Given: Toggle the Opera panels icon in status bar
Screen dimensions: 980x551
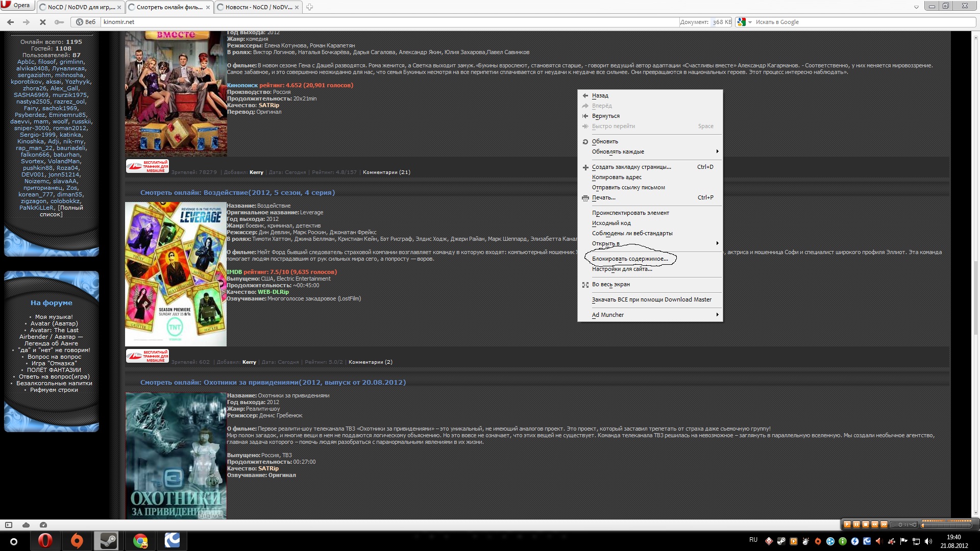Looking at the screenshot, I should click(x=9, y=524).
